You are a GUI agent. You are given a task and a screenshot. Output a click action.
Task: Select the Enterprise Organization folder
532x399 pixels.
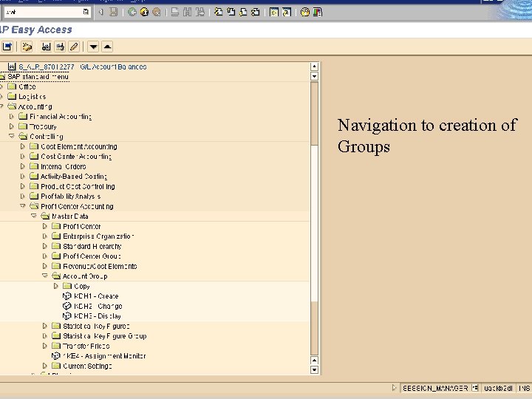tap(98, 236)
